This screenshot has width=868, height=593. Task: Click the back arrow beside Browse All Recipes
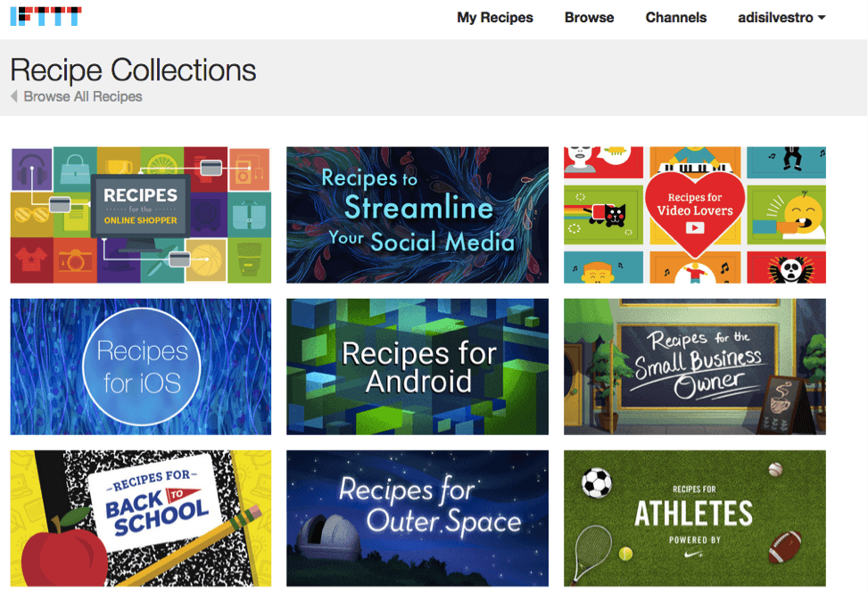click(x=12, y=97)
